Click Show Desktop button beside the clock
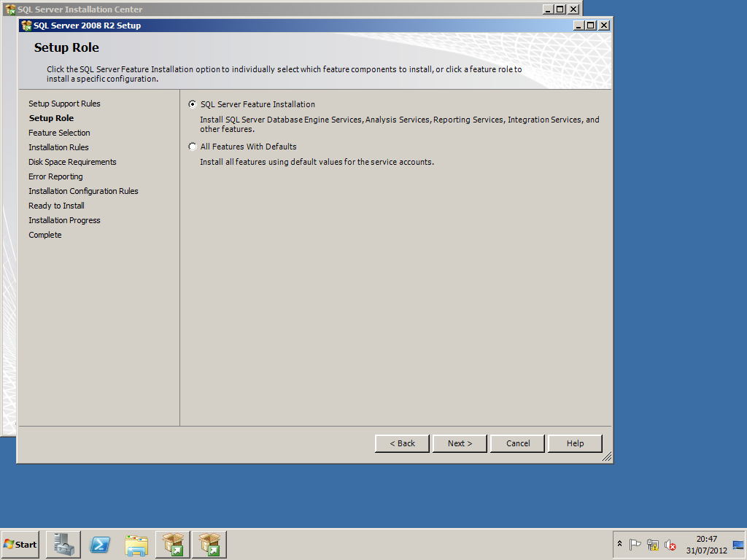747x560 pixels. 738,545
